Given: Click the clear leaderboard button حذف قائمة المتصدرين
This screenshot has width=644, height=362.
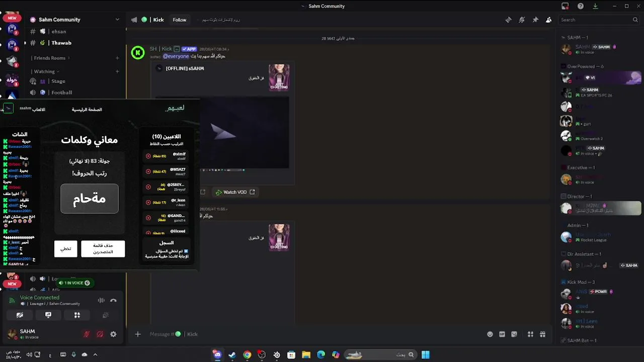Looking at the screenshot, I should [x=103, y=249].
